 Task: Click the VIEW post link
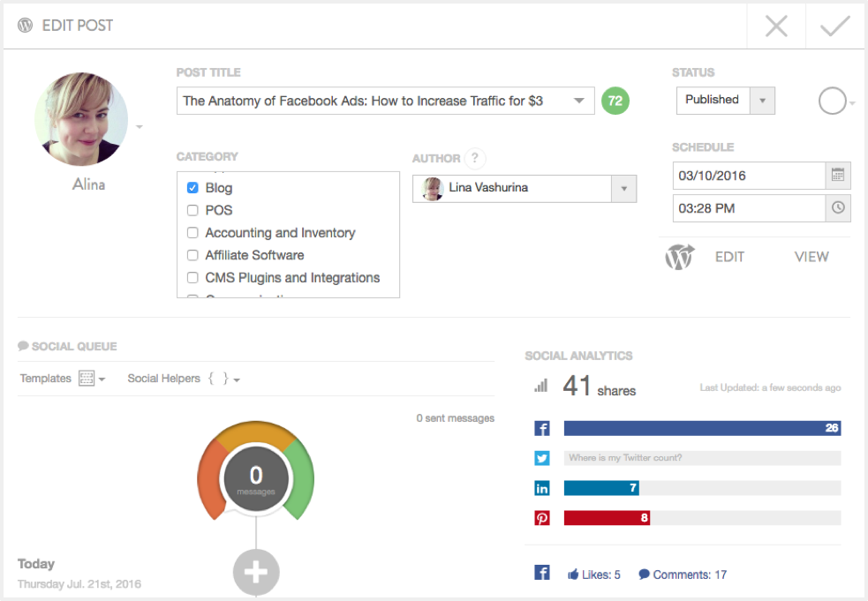811,257
